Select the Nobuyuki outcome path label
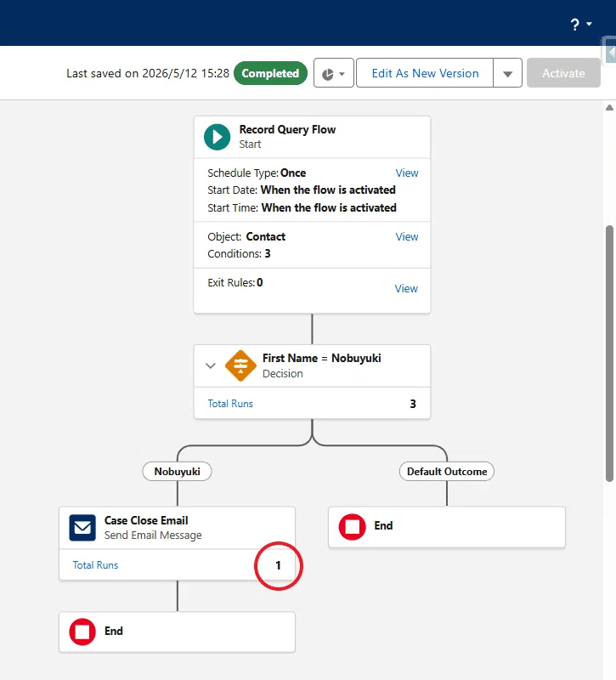Viewport: 616px width, 680px height. pos(178,472)
